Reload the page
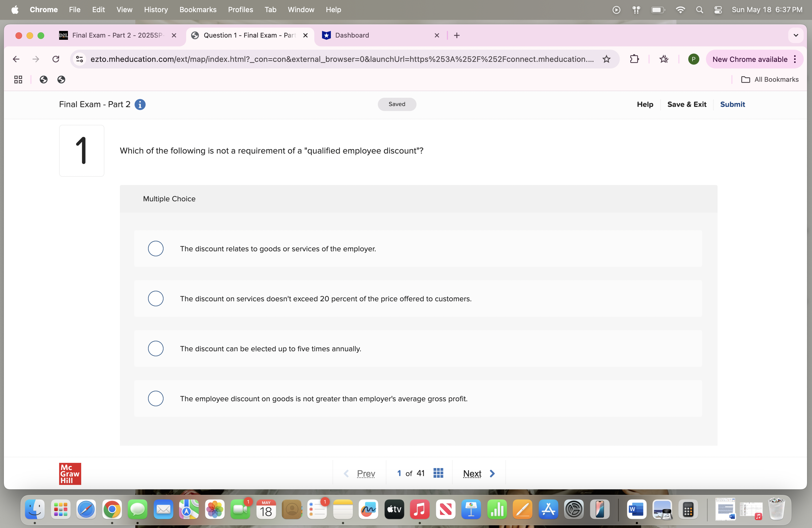The height and width of the screenshot is (528, 812). pyautogui.click(x=56, y=59)
